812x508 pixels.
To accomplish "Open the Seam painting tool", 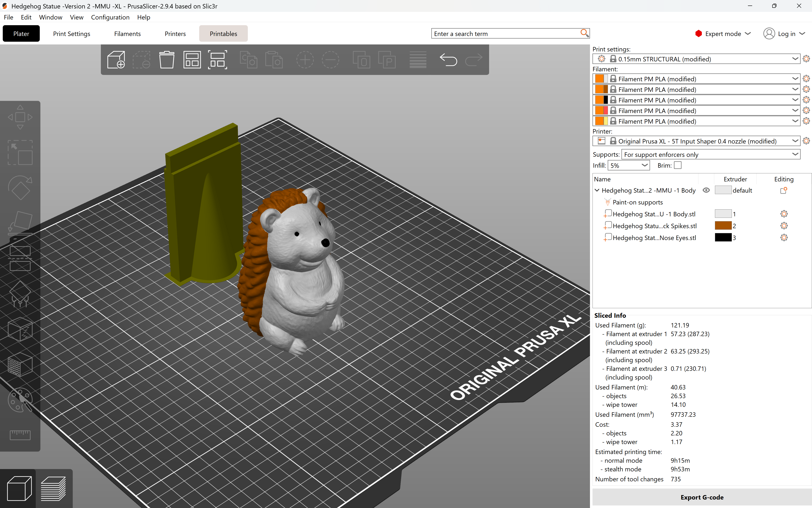I will coord(20,329).
